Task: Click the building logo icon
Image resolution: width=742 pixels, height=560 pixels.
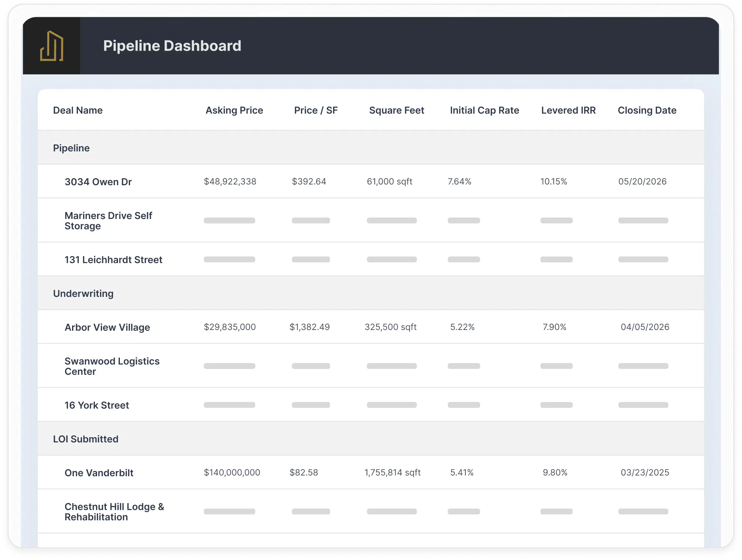Action: pyautogui.click(x=51, y=46)
